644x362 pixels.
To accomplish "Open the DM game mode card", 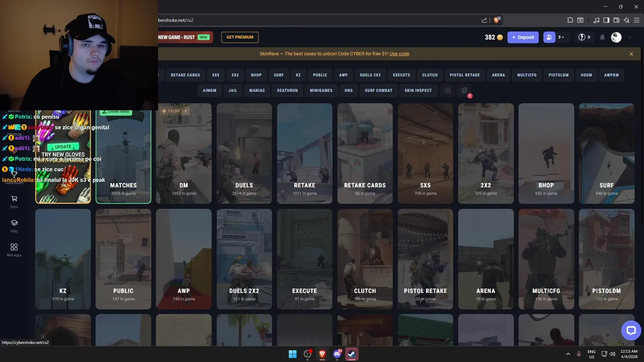I will point(184,153).
